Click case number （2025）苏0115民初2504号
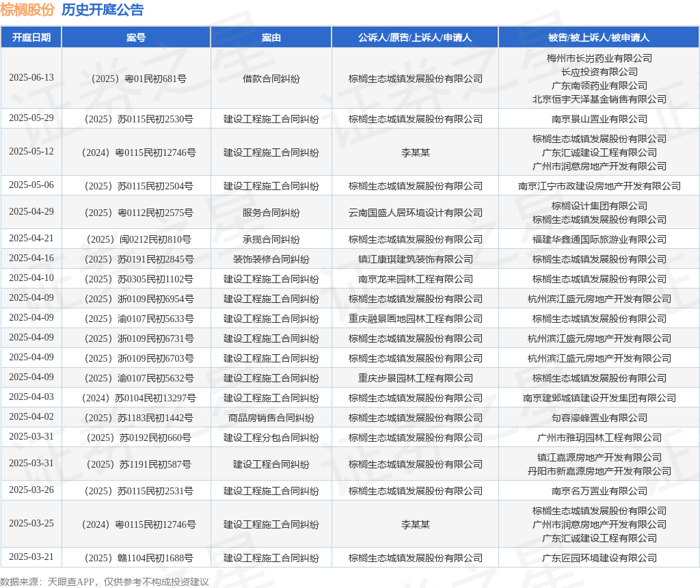 click(x=136, y=186)
